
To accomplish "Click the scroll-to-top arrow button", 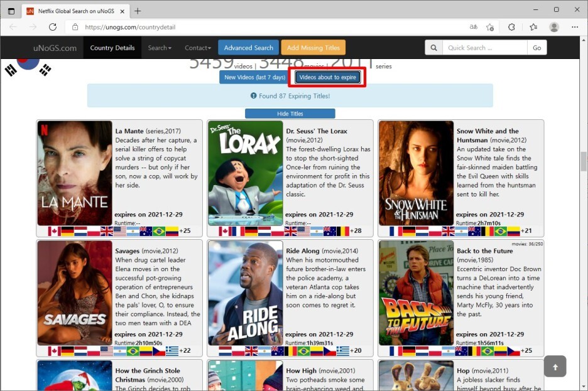I will point(555,367).
